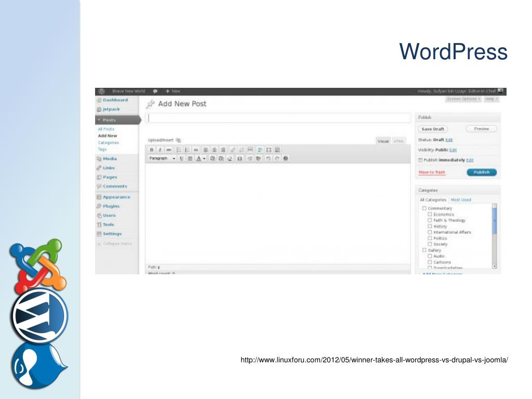Open the Howdy user account menu
The image size is (532, 399).
point(460,91)
